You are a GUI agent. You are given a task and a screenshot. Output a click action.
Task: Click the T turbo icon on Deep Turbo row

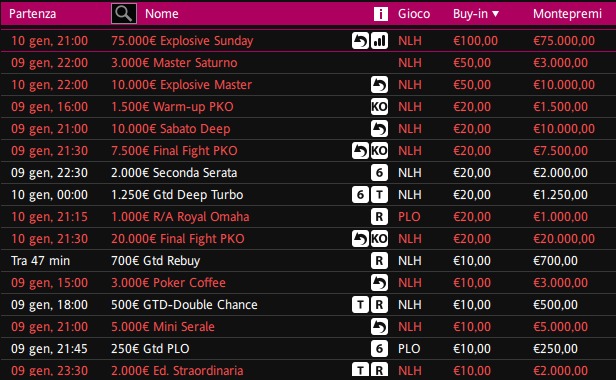tap(380, 195)
